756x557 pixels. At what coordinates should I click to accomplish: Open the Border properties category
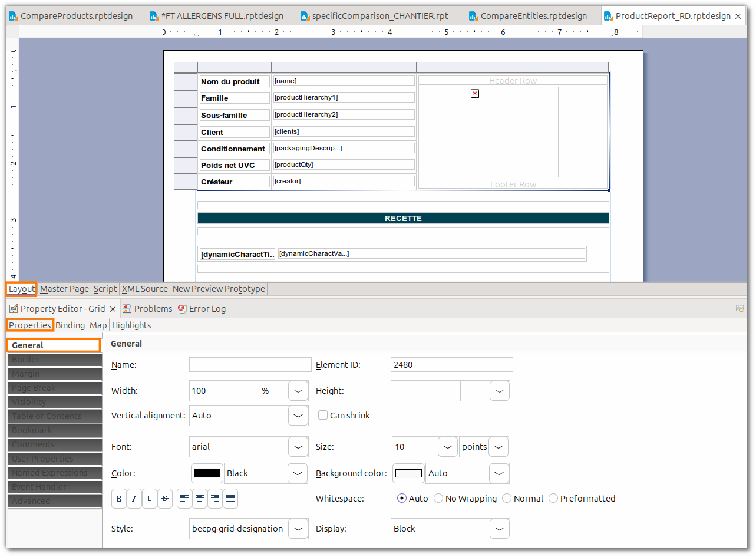point(54,360)
